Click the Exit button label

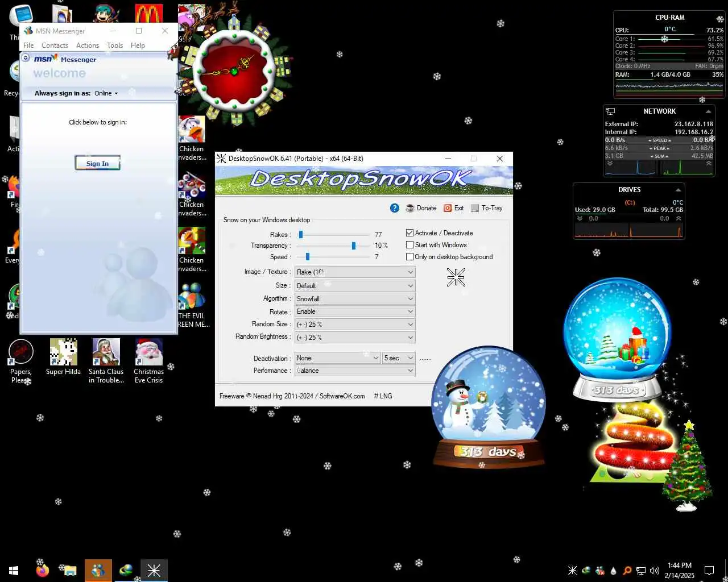coord(459,208)
